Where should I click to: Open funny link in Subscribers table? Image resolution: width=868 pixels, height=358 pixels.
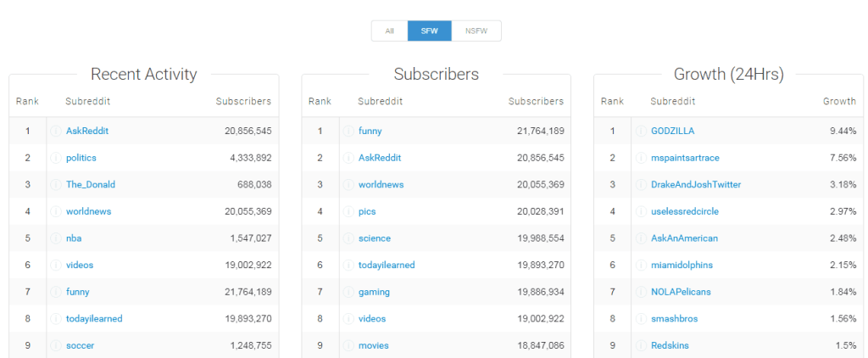[370, 131]
